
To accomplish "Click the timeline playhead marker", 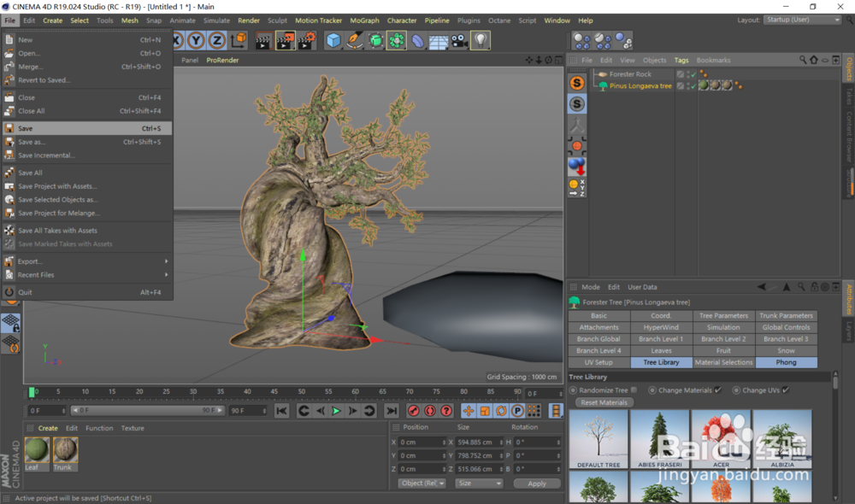I will (x=32, y=392).
